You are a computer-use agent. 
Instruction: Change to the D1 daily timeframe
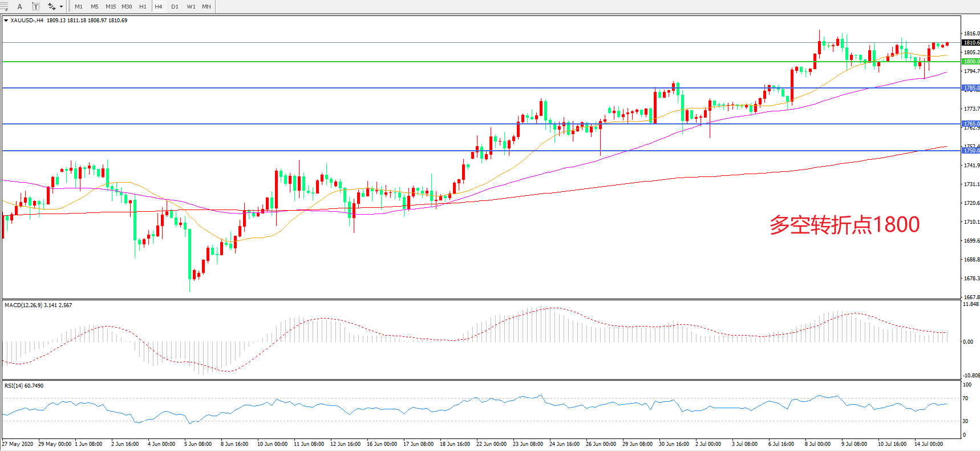(x=175, y=7)
